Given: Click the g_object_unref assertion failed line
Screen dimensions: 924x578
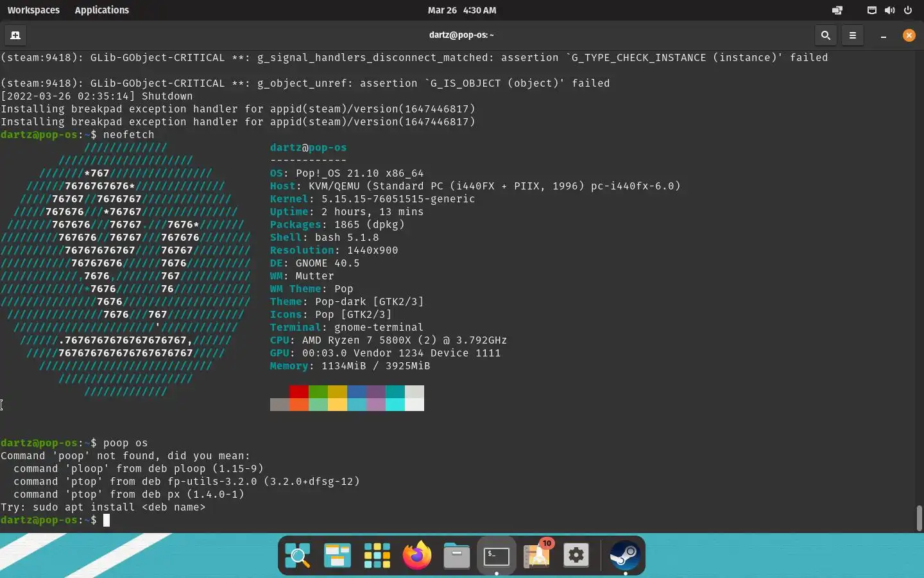Looking at the screenshot, I should coord(305,83).
